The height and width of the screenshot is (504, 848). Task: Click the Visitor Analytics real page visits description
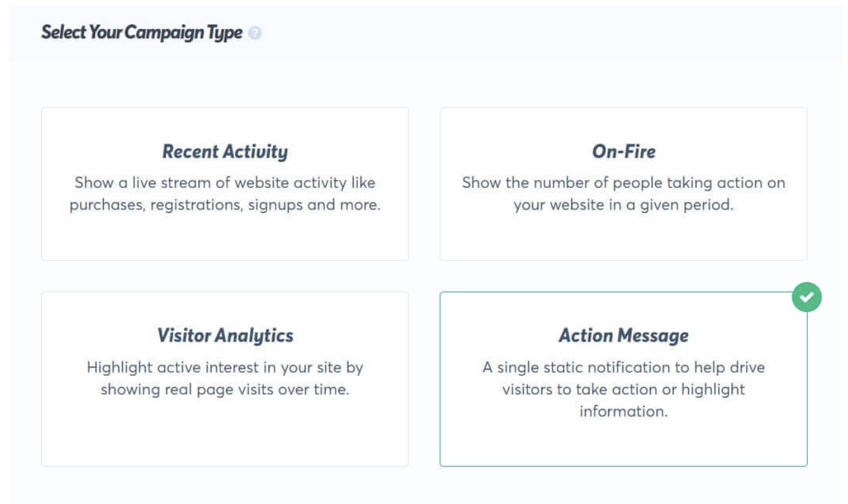click(x=225, y=378)
